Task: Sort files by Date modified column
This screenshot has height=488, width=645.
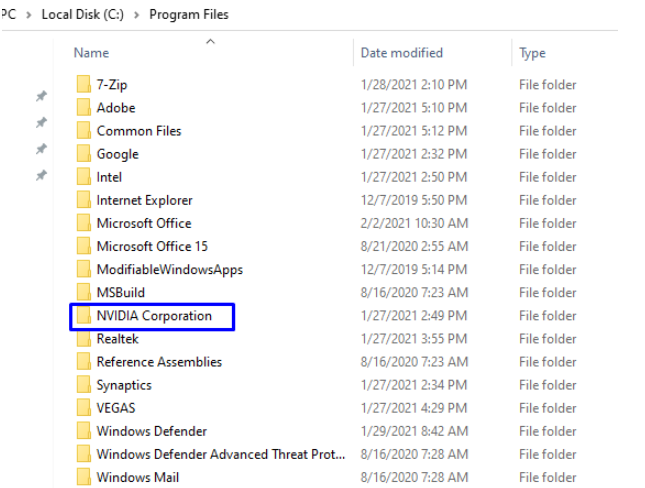Action: click(x=401, y=53)
